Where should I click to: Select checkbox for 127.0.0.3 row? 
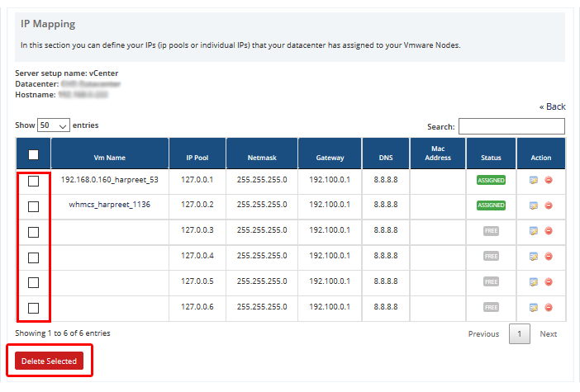33,232
